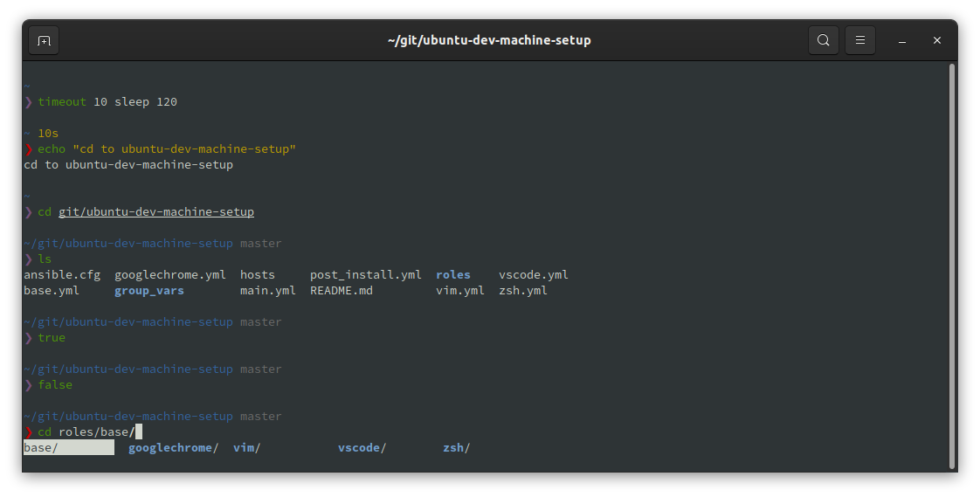
Task: Click hosts in the ls output
Action: (x=258, y=275)
